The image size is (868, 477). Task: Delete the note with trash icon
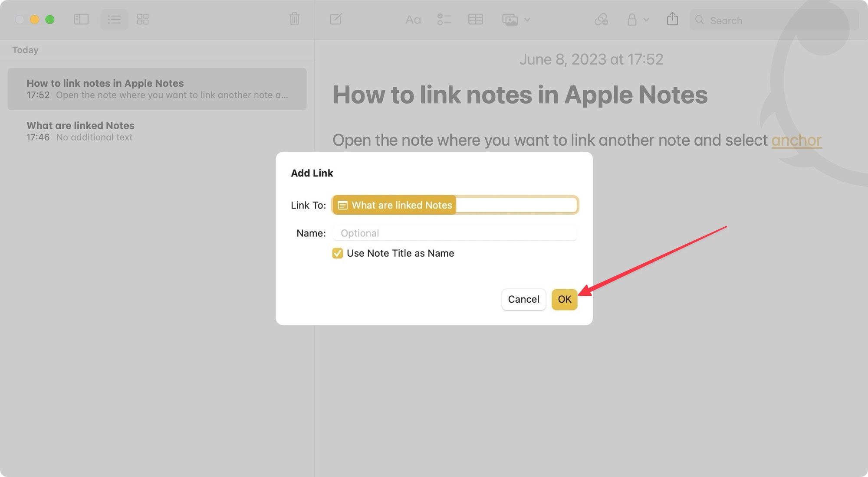(294, 19)
